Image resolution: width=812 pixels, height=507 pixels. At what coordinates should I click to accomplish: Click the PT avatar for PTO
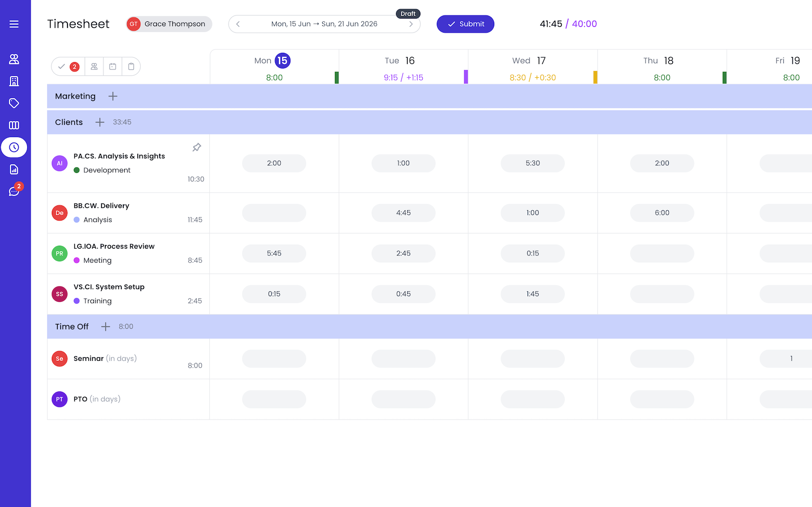pyautogui.click(x=60, y=399)
